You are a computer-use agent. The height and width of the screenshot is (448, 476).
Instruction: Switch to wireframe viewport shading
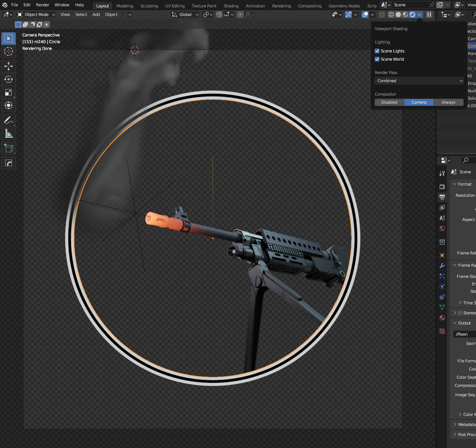[x=391, y=15]
